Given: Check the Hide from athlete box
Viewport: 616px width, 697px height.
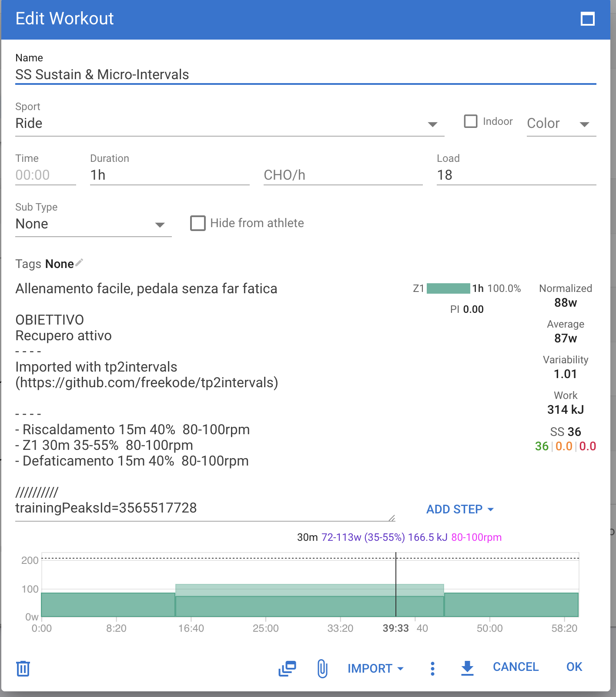Looking at the screenshot, I should point(198,223).
